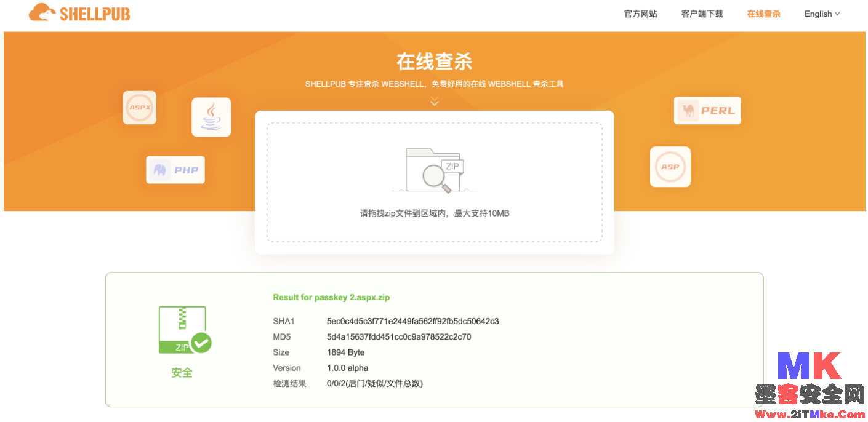Click the zip upload drop zone
868x422 pixels.
[x=435, y=182]
